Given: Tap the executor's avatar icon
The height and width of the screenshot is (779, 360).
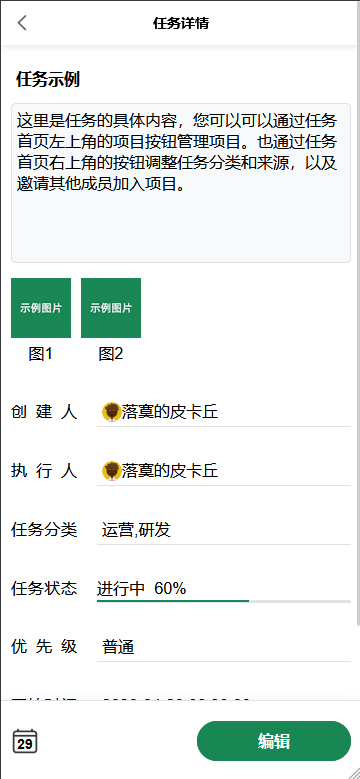Looking at the screenshot, I should pos(112,470).
